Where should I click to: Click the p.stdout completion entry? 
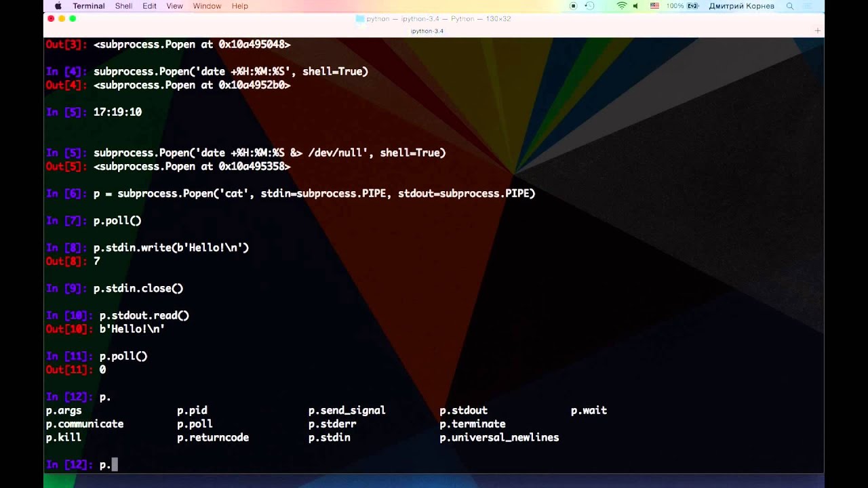463,410
